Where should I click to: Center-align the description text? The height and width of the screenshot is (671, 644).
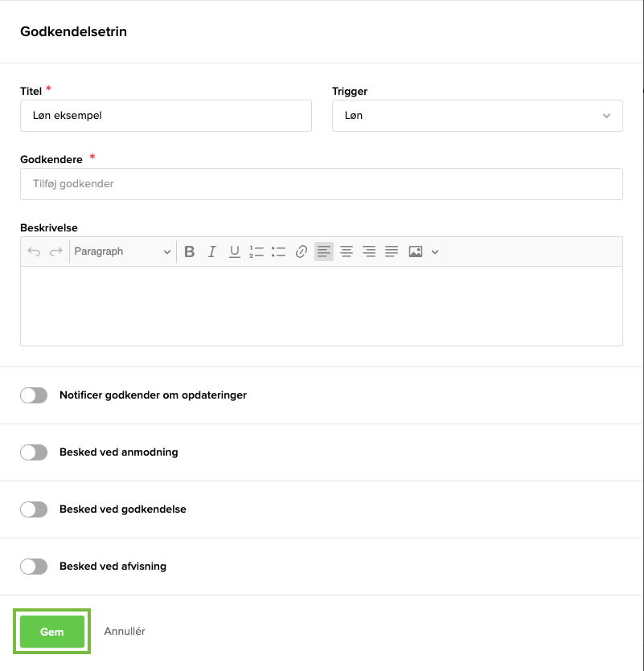click(347, 252)
